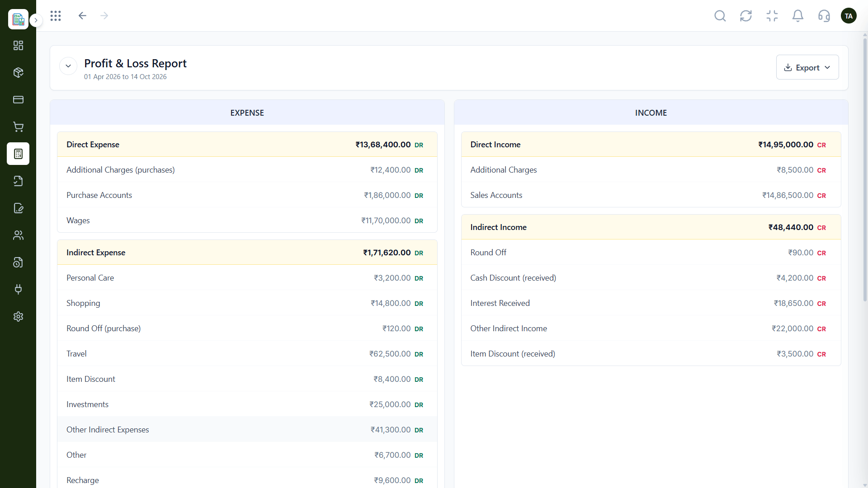This screenshot has width=868, height=488.
Task: Open the inventory box icon in sidebar
Action: click(18, 72)
